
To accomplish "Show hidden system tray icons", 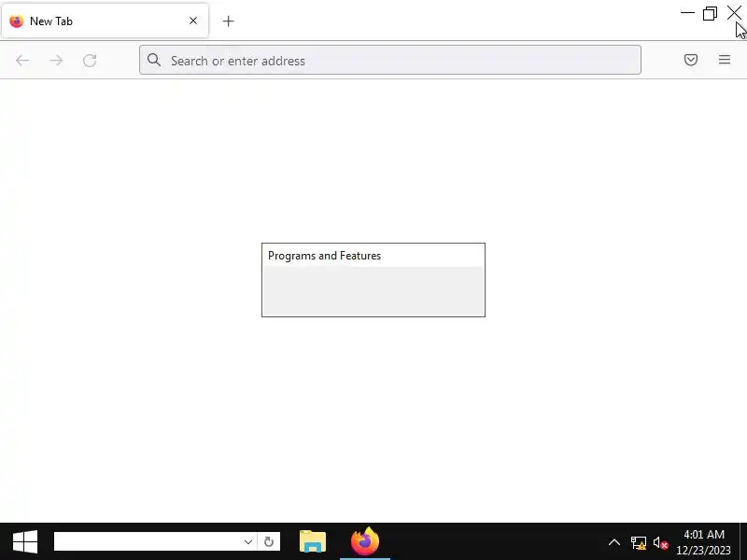I will pyautogui.click(x=614, y=542).
